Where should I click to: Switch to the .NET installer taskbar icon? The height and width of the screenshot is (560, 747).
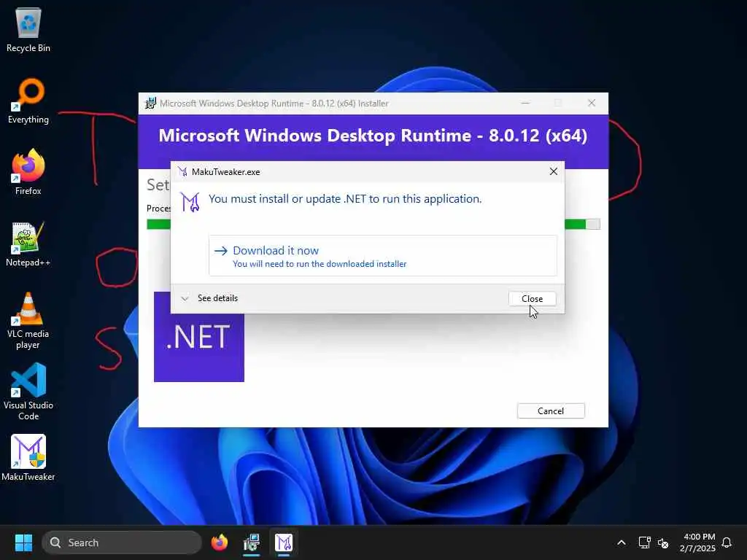tap(252, 542)
